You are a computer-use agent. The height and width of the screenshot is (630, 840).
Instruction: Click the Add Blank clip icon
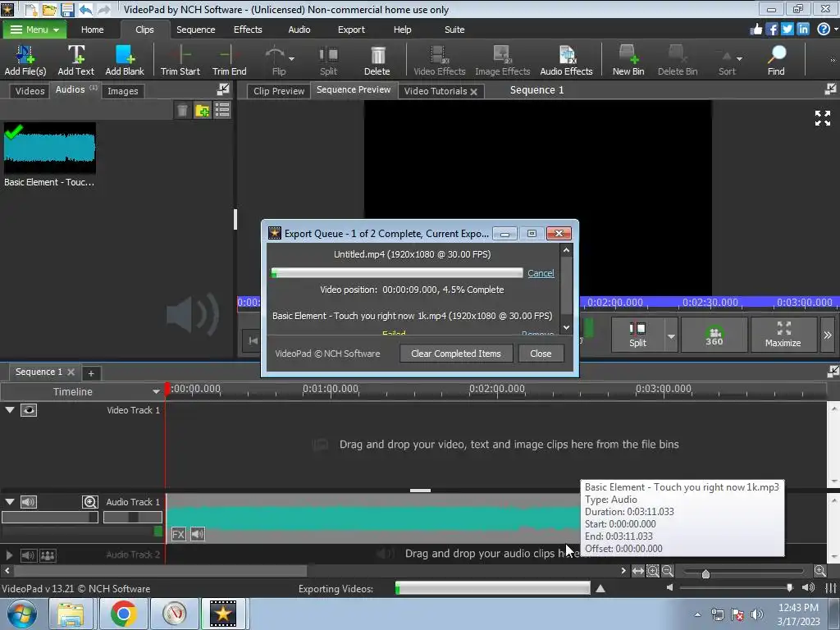pos(125,60)
